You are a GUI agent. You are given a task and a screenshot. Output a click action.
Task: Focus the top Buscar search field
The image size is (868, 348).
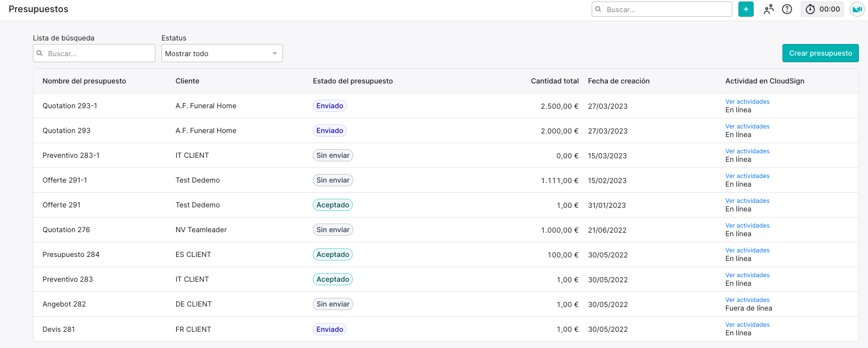pyautogui.click(x=662, y=9)
